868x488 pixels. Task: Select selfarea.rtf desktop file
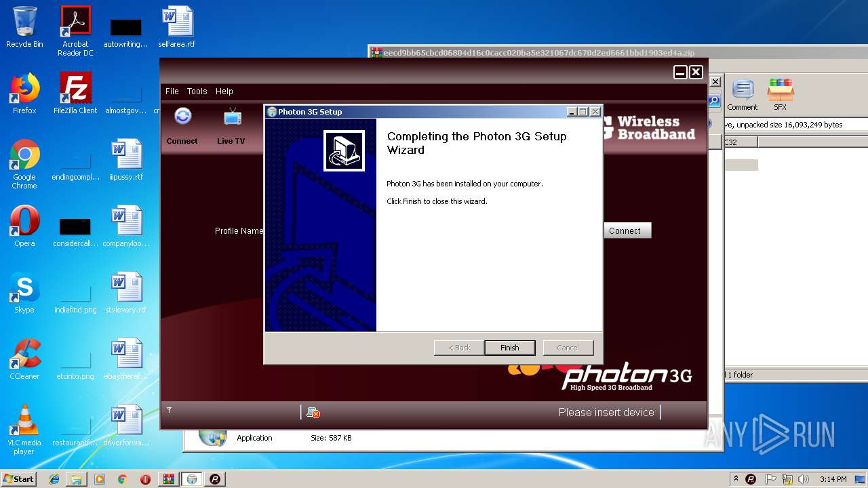[177, 27]
